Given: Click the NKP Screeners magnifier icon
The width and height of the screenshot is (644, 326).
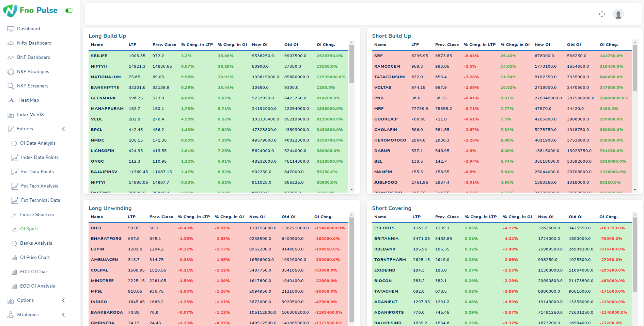Looking at the screenshot, I should [x=11, y=86].
